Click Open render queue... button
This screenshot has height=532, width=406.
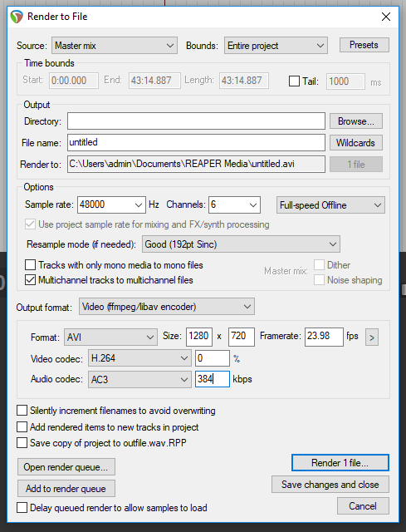tap(66, 467)
